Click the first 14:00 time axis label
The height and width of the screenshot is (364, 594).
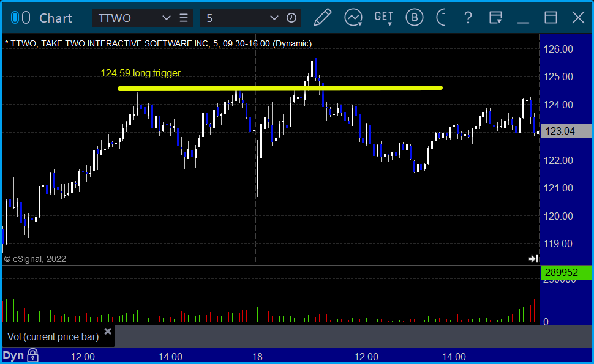pyautogui.click(x=170, y=357)
